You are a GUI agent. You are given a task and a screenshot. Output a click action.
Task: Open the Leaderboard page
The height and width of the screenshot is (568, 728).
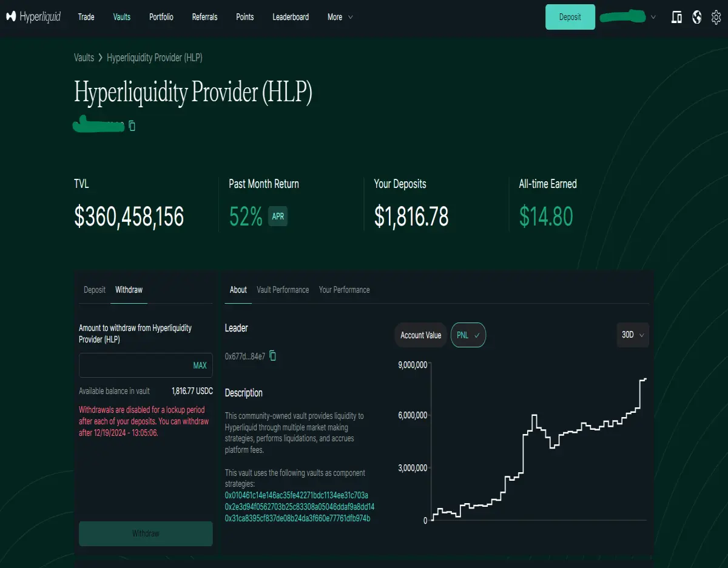pos(291,17)
